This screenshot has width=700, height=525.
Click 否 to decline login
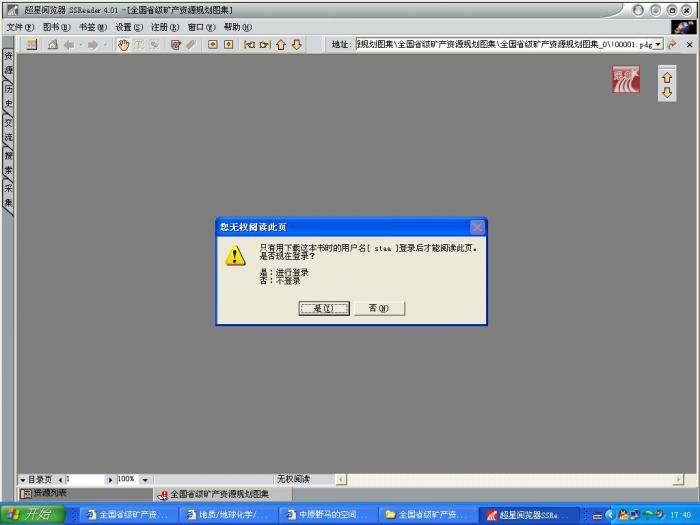379,308
